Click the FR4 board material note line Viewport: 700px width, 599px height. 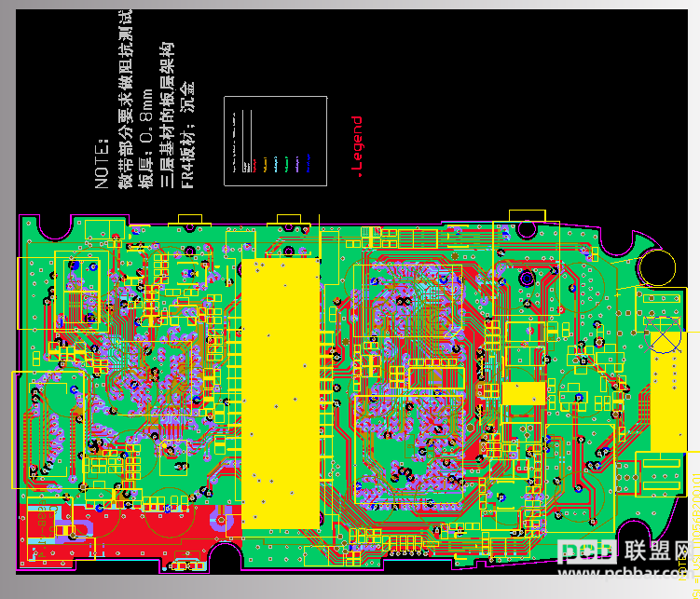[x=187, y=135]
